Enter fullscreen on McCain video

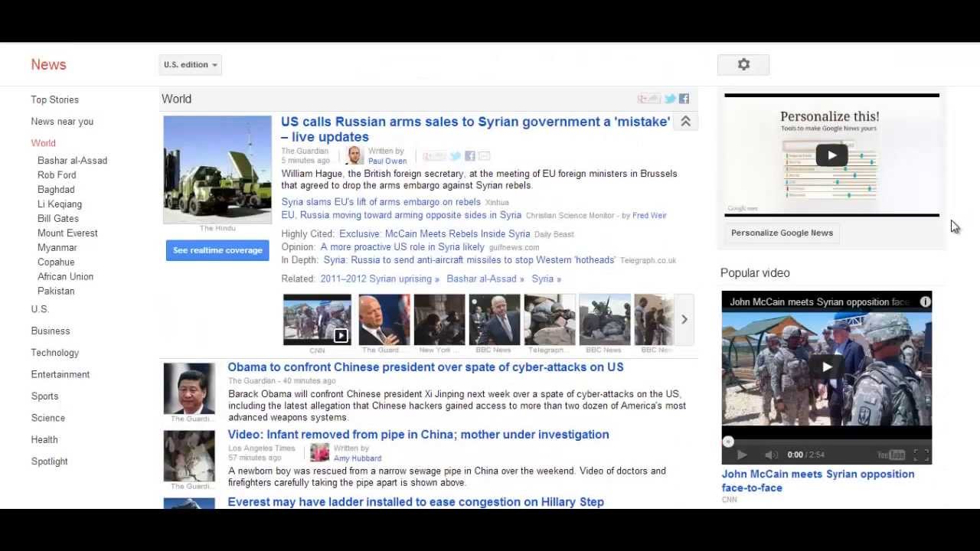click(922, 455)
